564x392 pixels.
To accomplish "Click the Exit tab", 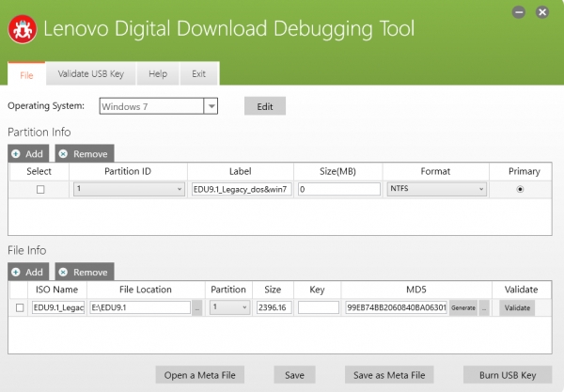I will pyautogui.click(x=199, y=73).
